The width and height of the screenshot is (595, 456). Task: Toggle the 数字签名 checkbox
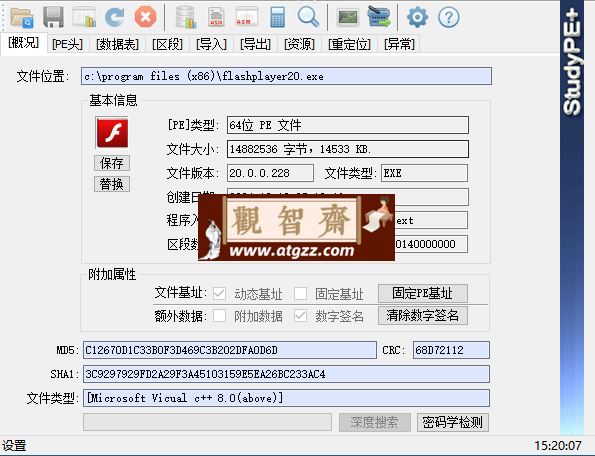pos(301,315)
